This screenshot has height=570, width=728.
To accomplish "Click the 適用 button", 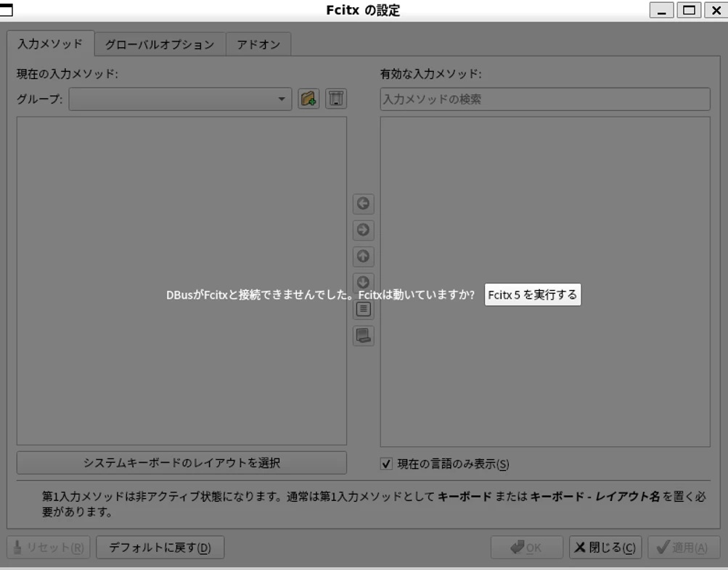I will coord(684,548).
